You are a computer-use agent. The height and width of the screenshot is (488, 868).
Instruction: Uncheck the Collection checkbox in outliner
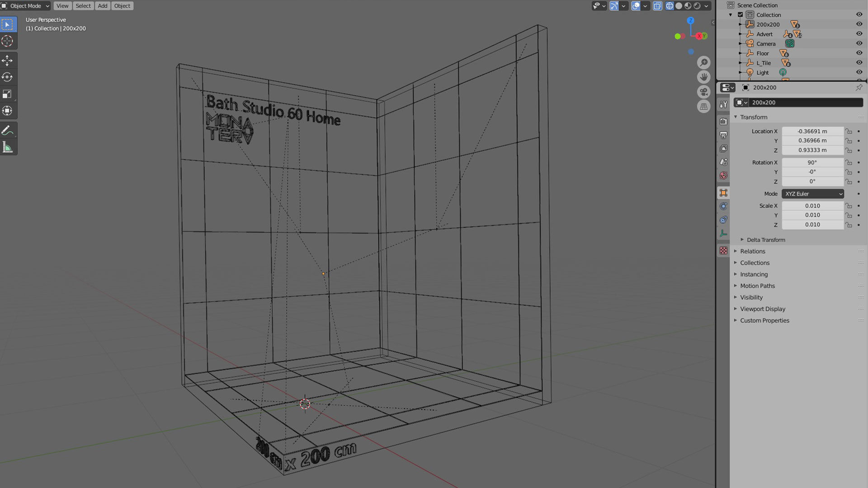point(741,15)
